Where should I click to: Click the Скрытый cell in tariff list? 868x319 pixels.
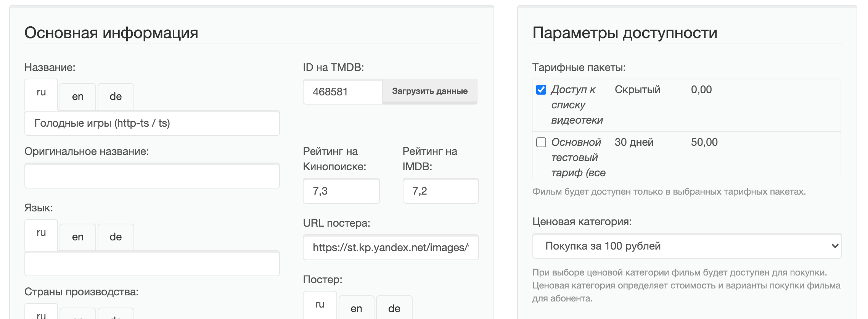point(638,90)
